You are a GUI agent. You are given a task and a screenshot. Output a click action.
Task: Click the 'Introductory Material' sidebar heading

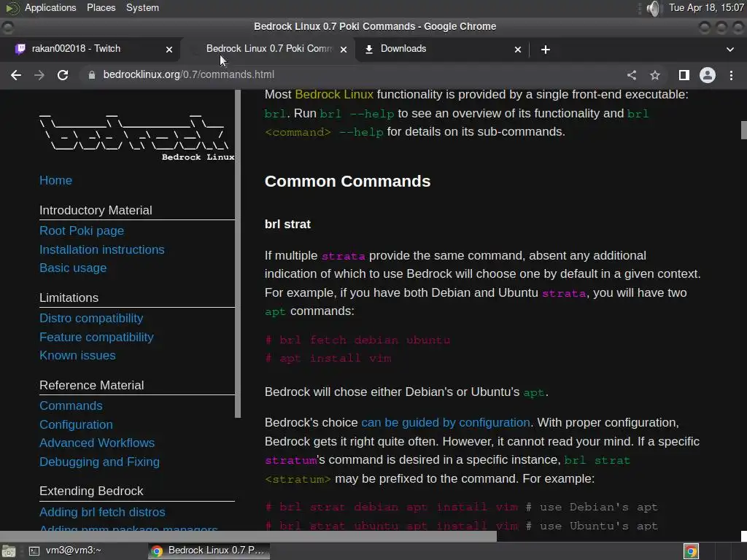point(96,210)
